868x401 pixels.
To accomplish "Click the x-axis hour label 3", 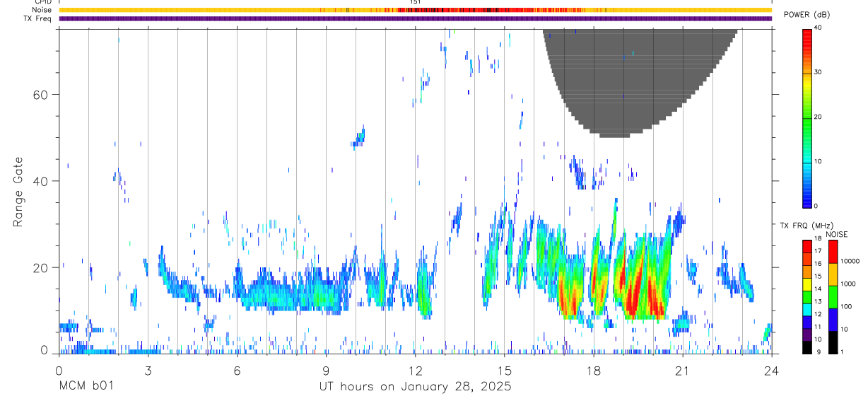I will [148, 369].
